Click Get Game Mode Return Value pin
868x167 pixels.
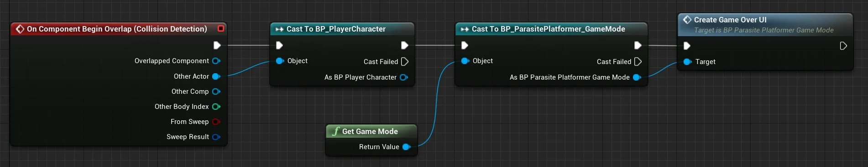pos(407,147)
